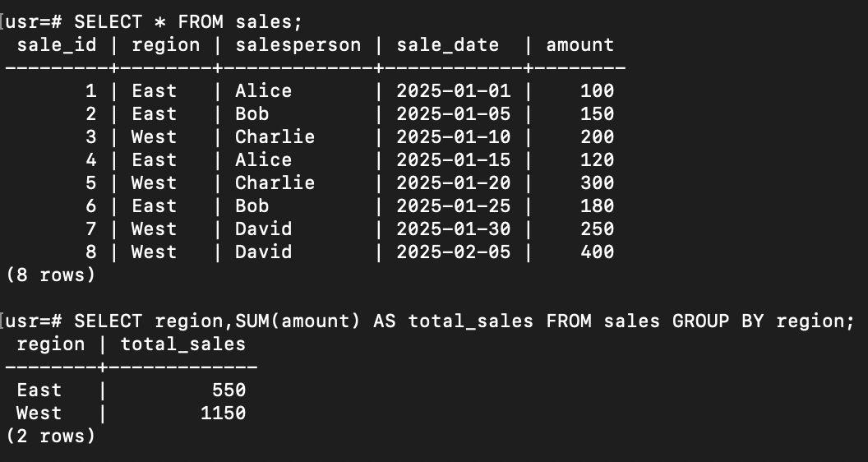Image resolution: width=868 pixels, height=462 pixels.
Task: Click the salesperson column header
Action: (298, 45)
